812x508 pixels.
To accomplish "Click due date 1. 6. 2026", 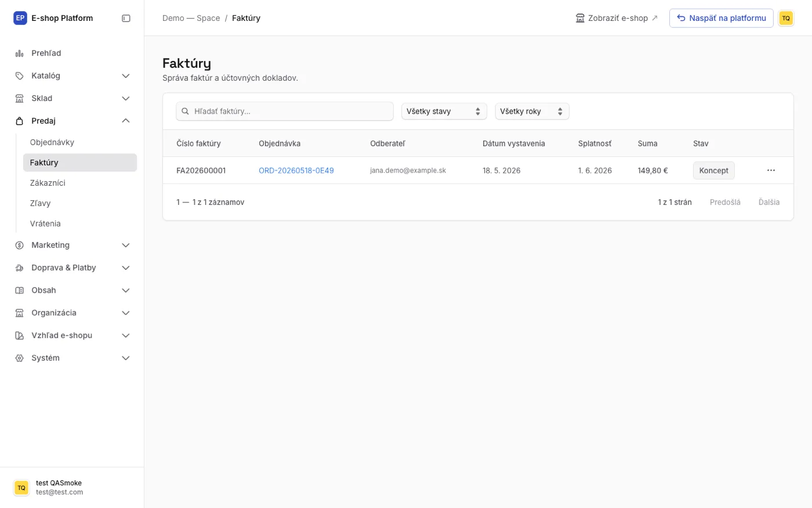I will tap(595, 171).
